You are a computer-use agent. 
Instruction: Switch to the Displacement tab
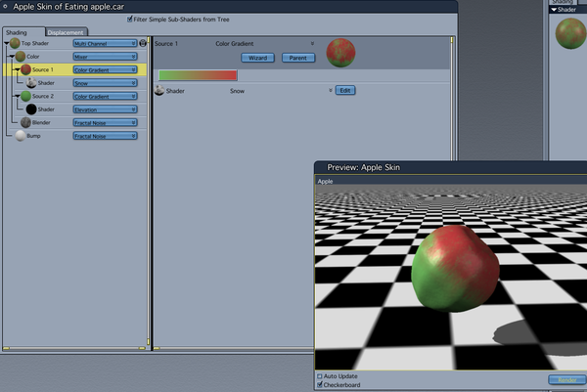(x=66, y=32)
